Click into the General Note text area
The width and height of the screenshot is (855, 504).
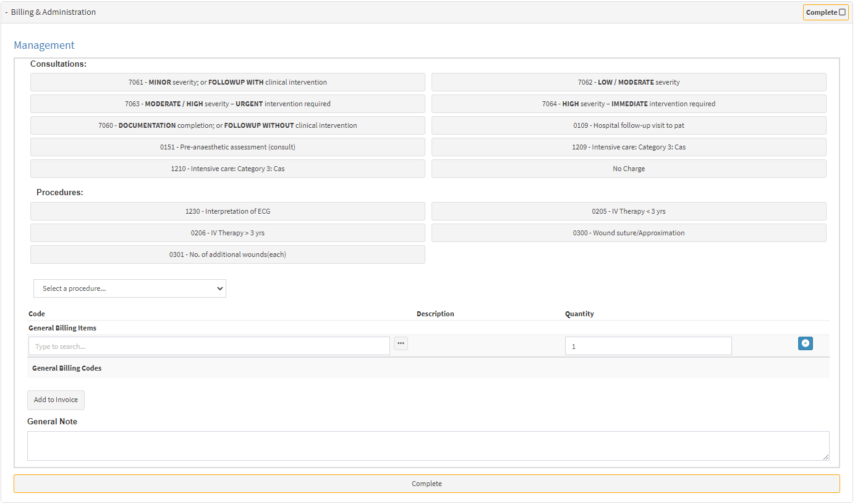click(428, 445)
